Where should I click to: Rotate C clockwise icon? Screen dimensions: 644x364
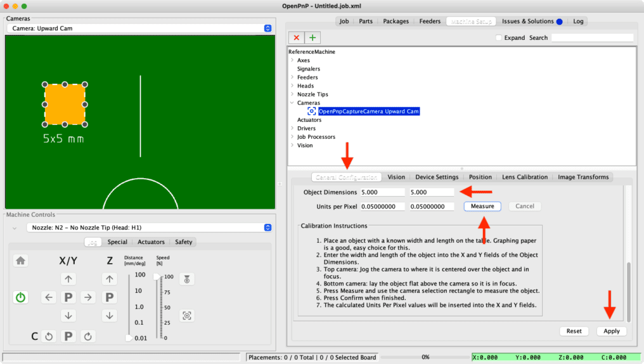click(x=88, y=337)
